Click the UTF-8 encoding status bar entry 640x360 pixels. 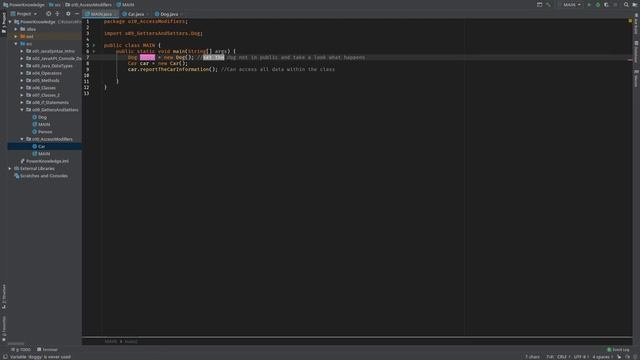click(581, 357)
